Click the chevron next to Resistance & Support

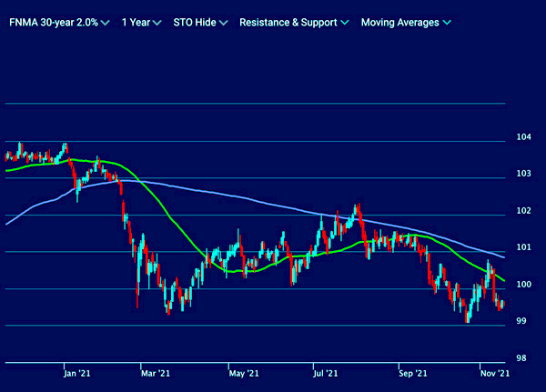click(x=345, y=23)
